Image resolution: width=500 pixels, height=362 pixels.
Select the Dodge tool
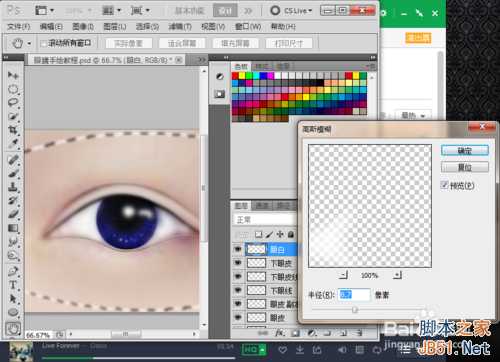[13, 256]
